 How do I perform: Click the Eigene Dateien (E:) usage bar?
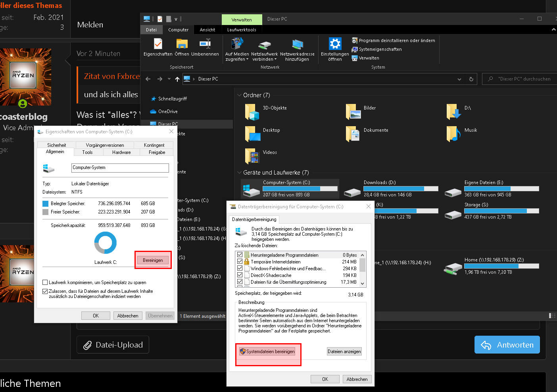[501, 189]
